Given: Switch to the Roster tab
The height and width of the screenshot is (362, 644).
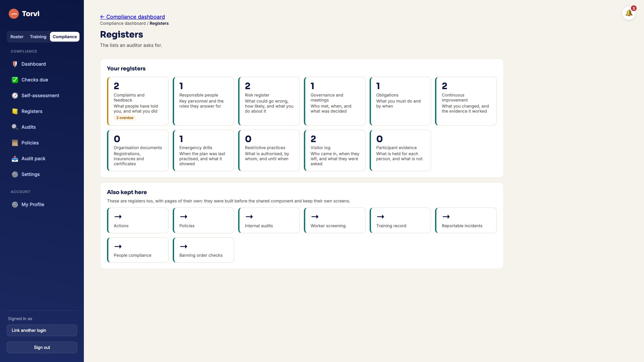Looking at the screenshot, I should tap(17, 37).
